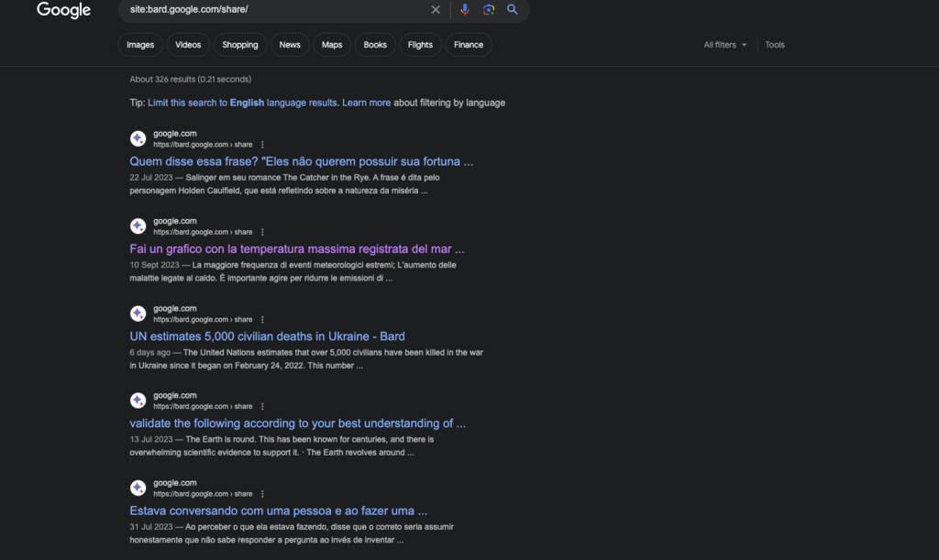
Task: Open three-dot menu for Quem disse essa frase result
Action: [262, 145]
